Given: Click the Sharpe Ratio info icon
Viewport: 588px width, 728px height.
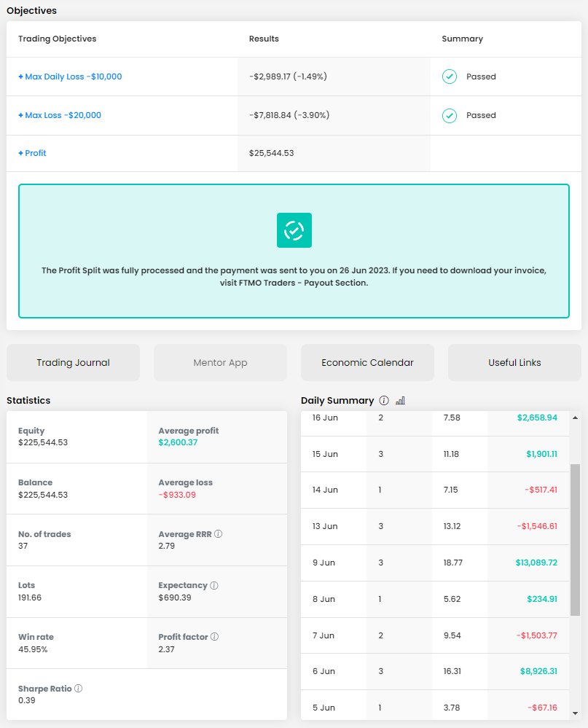Looking at the screenshot, I should tap(79, 688).
